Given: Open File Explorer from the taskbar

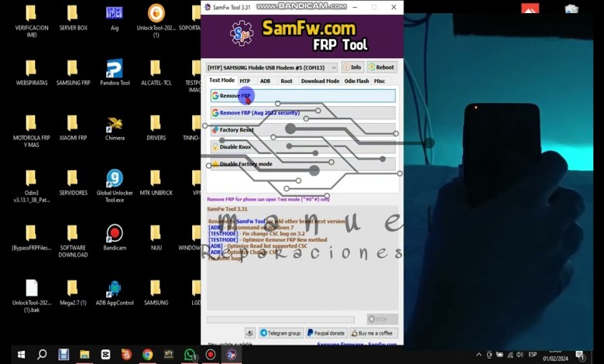Looking at the screenshot, I should [x=84, y=355].
